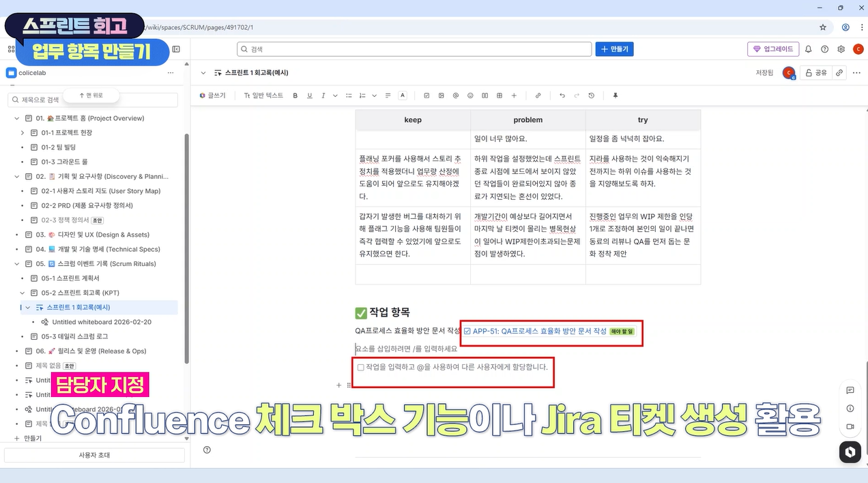This screenshot has height=483, width=868.
Task: Insert a table from toolbar
Action: (500, 96)
